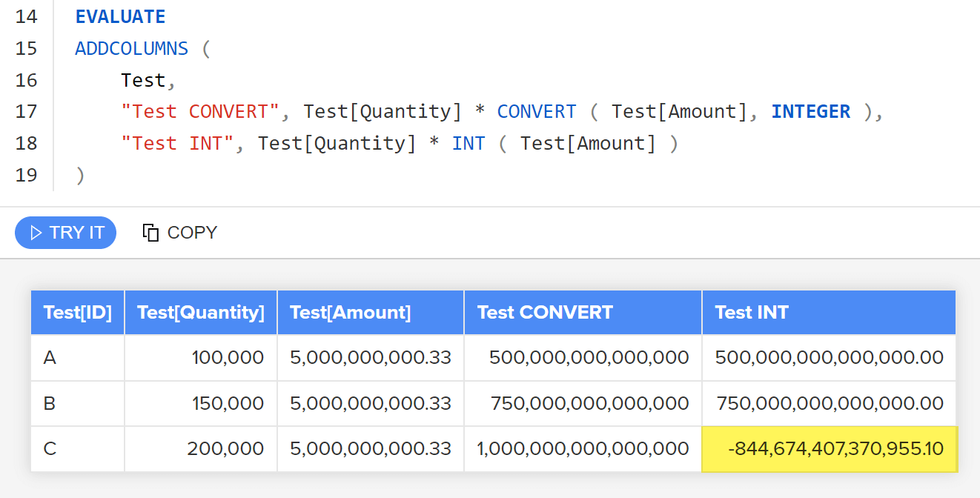Click the copy-to-clipboard icon beside COPY

point(151,232)
